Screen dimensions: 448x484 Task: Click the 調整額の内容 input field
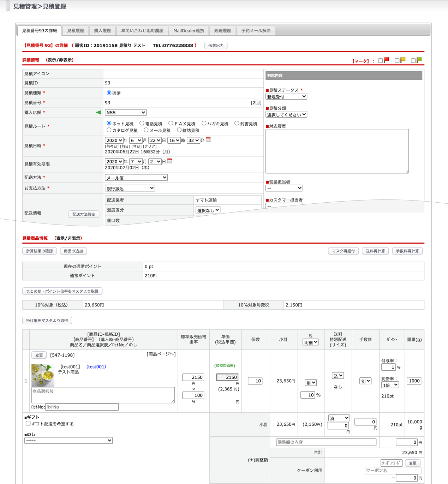click(x=326, y=442)
